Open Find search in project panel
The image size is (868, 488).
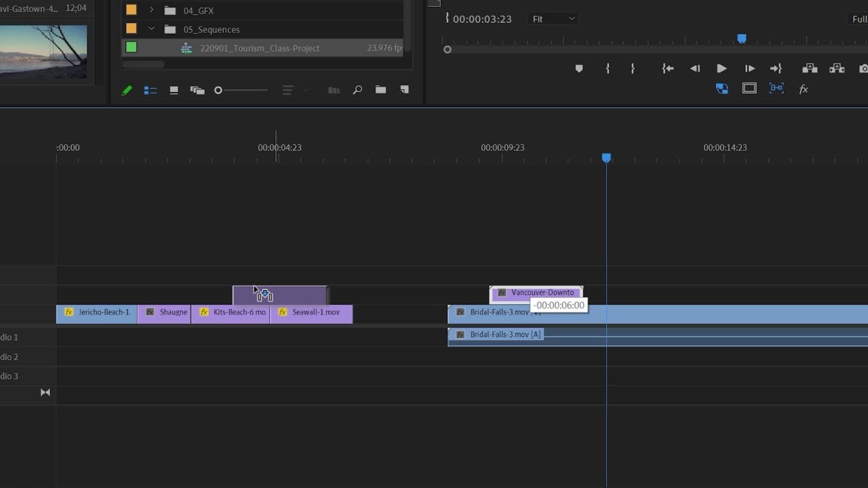click(x=357, y=90)
